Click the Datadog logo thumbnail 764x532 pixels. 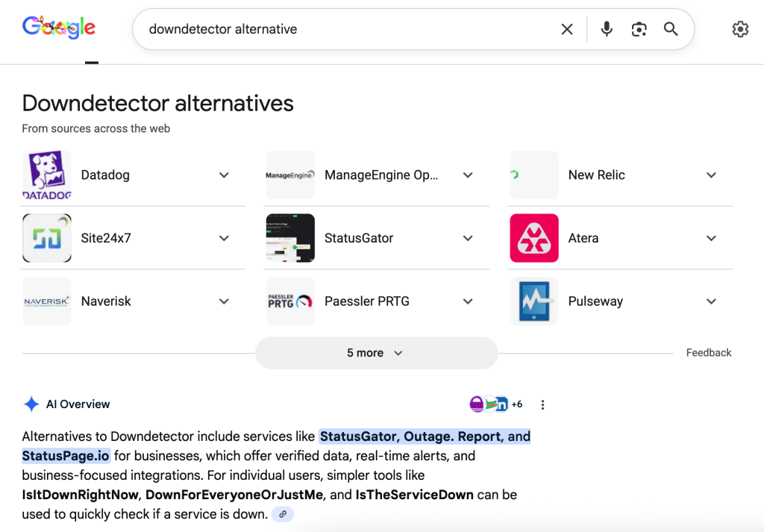coord(46,175)
